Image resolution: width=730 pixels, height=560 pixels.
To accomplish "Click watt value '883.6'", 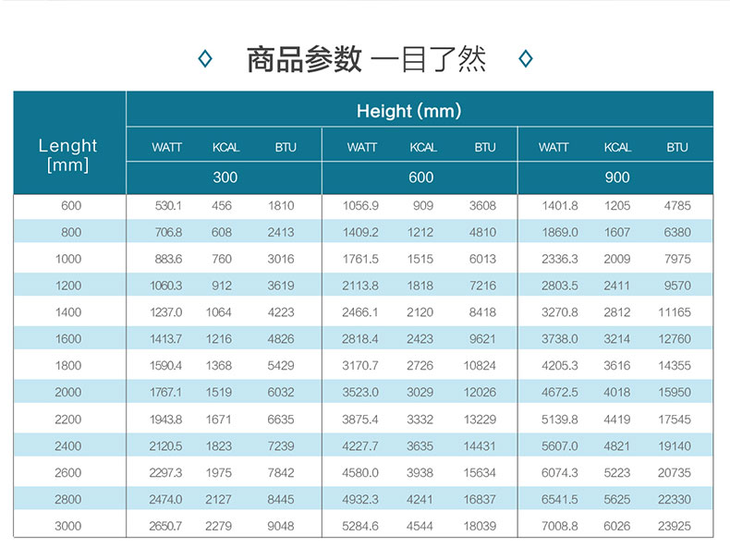I will (168, 259).
